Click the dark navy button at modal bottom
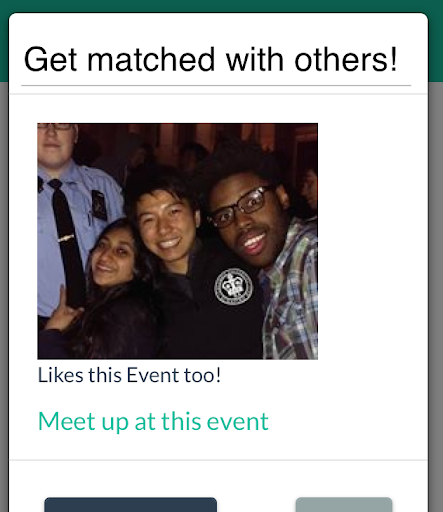Viewport: 443px width, 512px height. pos(130,505)
